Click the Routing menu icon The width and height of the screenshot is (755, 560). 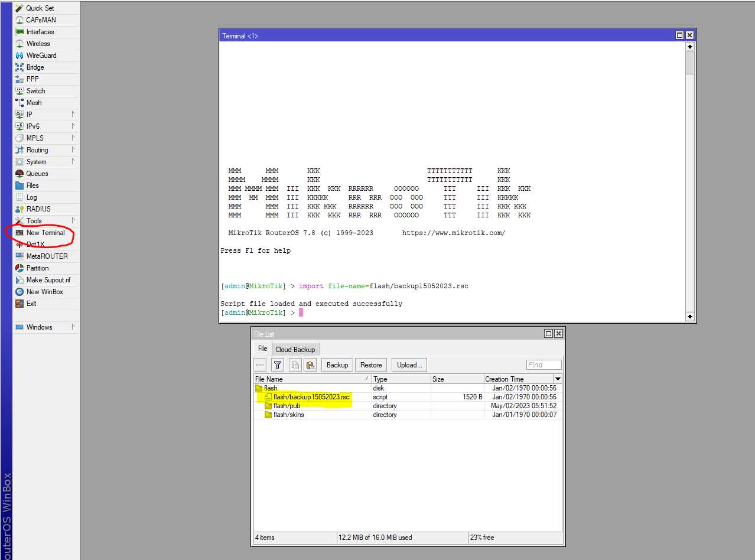19,150
